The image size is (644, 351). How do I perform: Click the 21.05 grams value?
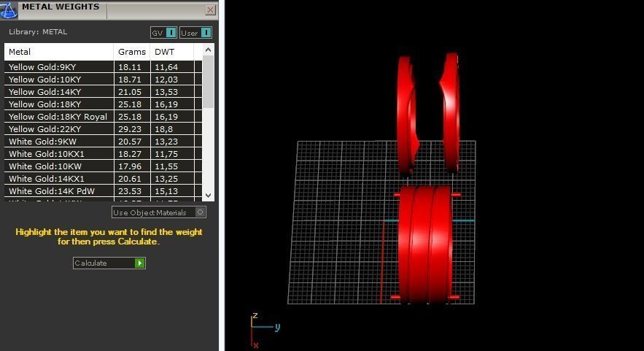click(129, 92)
